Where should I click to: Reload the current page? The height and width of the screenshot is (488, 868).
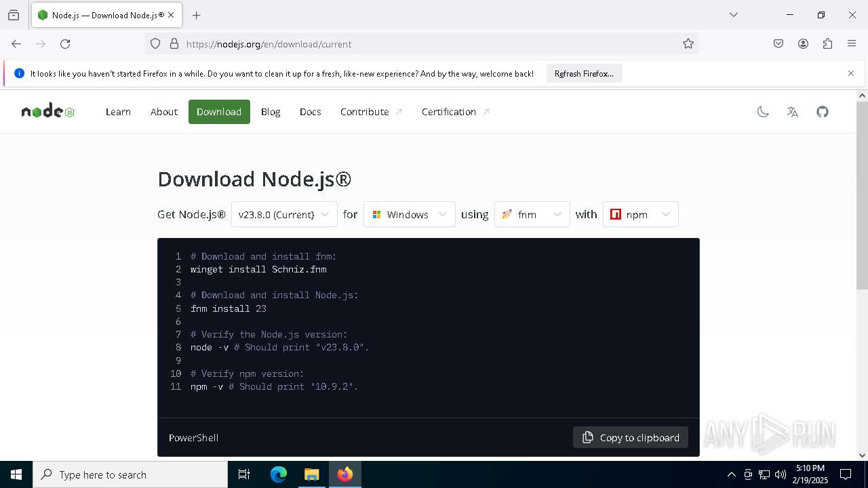[65, 44]
